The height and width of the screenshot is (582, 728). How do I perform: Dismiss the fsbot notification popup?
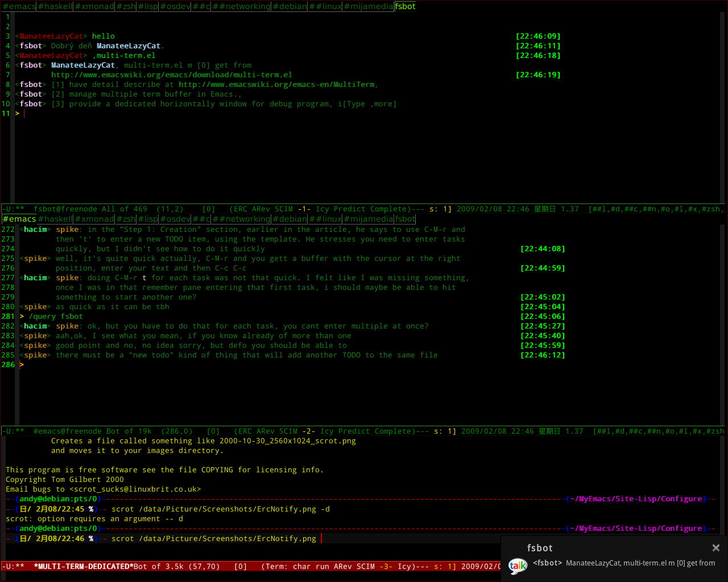coord(715,547)
